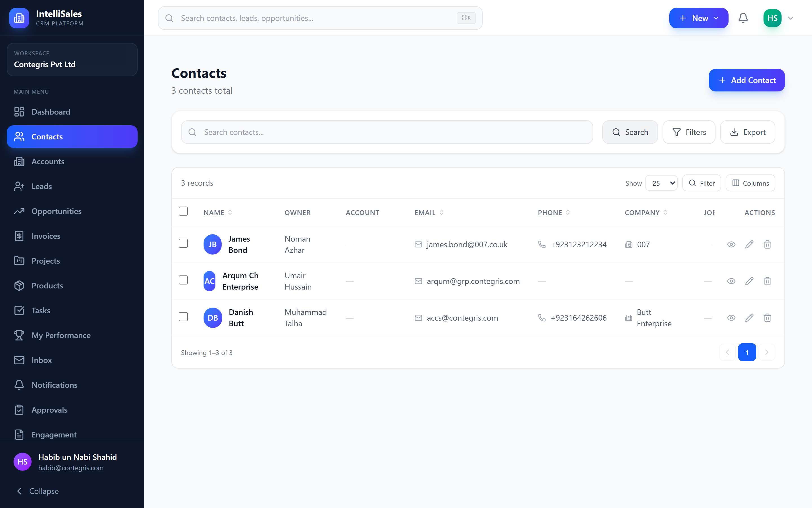812x508 pixels.
Task: Open Accounts in the main menu
Action: (72, 162)
